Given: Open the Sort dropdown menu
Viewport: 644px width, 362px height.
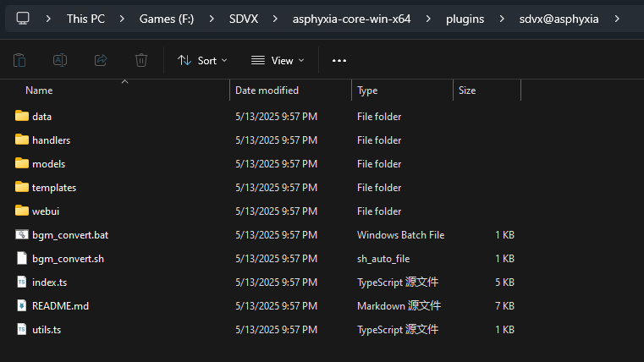Looking at the screenshot, I should [x=202, y=60].
